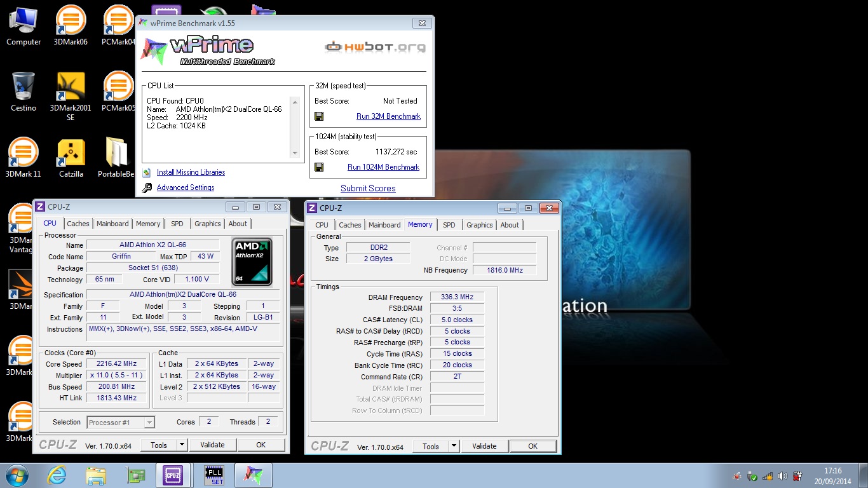Click the DRAM Frequency value 336.3 MHz
This screenshot has height=488, width=868.
(x=457, y=297)
